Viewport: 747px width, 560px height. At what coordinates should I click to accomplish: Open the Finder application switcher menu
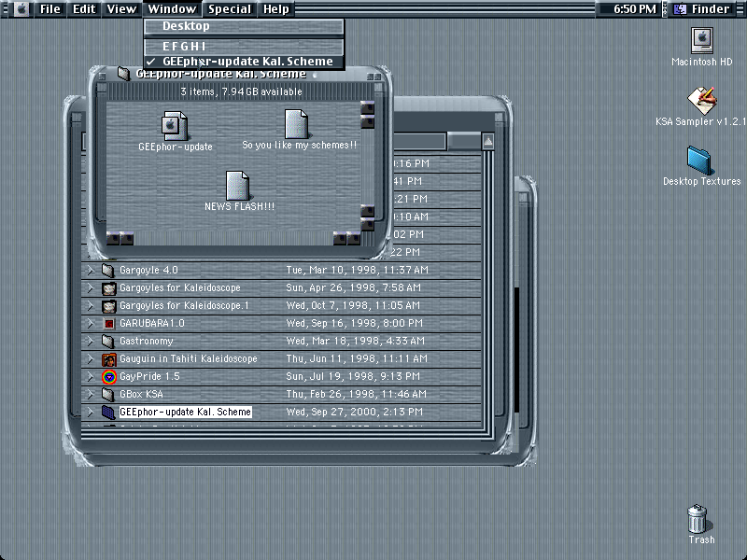click(705, 8)
